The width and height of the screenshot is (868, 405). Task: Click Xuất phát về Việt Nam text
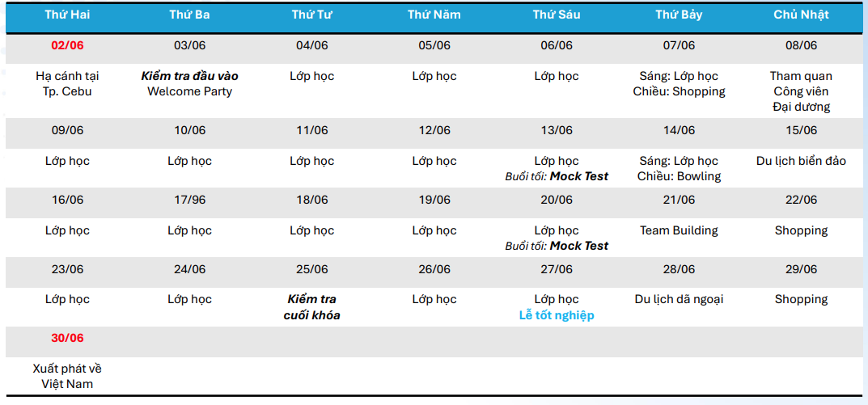[67, 376]
